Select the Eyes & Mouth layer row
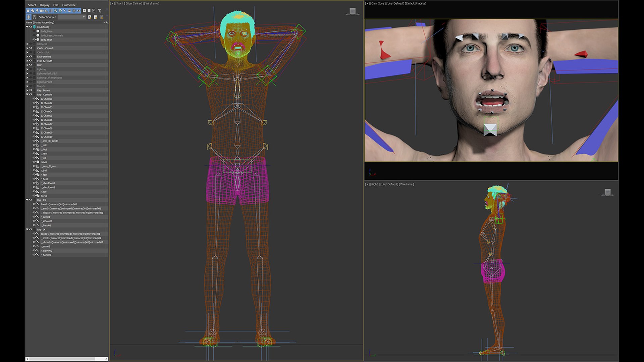This screenshot has width=644, height=362. coord(45,61)
